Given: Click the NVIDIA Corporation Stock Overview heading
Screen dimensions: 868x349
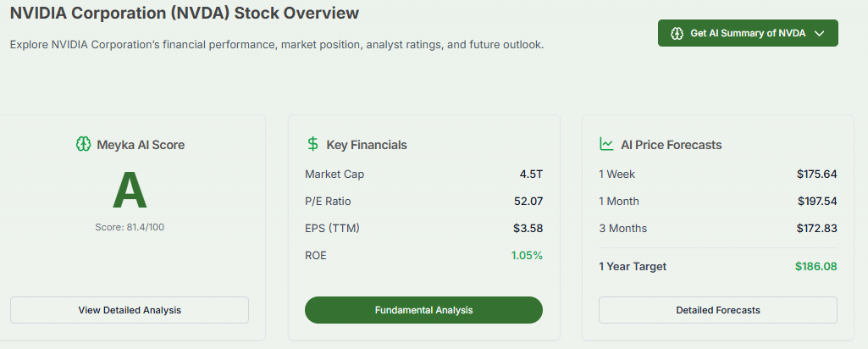Looking at the screenshot, I should (184, 14).
